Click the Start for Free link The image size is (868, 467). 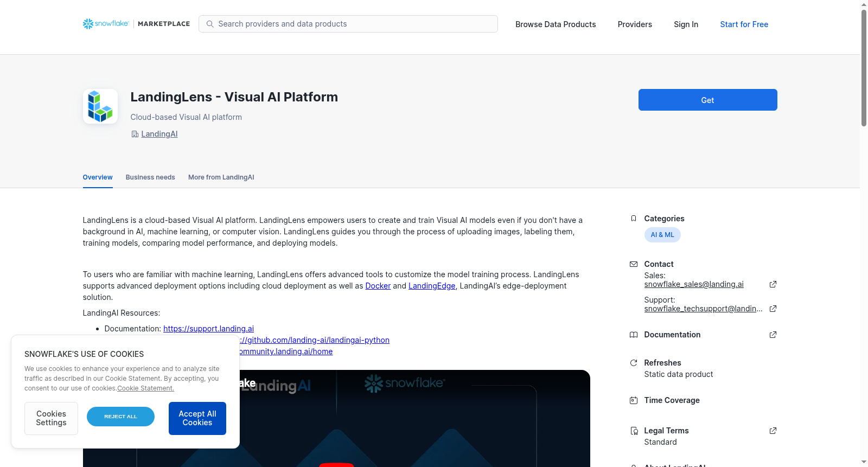(x=744, y=24)
